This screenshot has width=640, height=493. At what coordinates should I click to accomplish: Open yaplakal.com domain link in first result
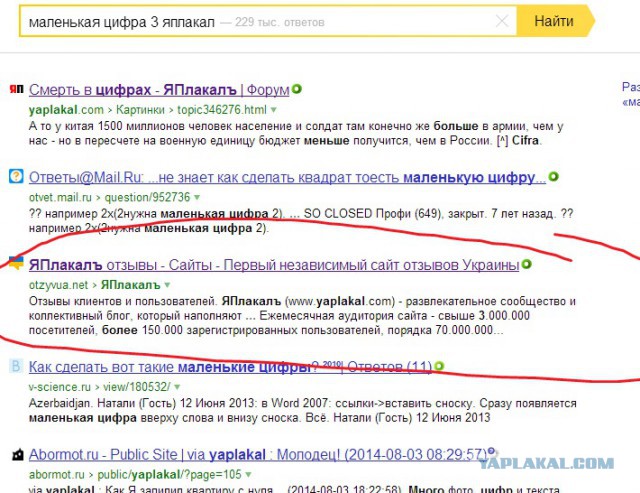[66, 110]
